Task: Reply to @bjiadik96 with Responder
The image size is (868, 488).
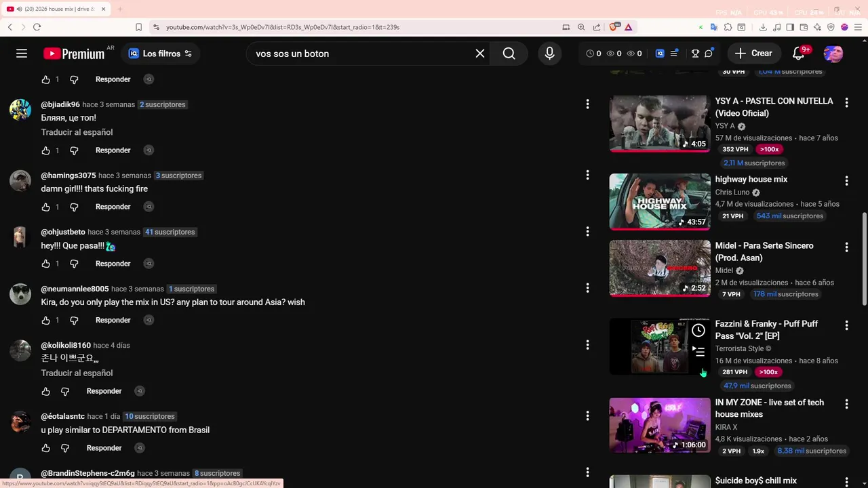Action: pos(113,150)
